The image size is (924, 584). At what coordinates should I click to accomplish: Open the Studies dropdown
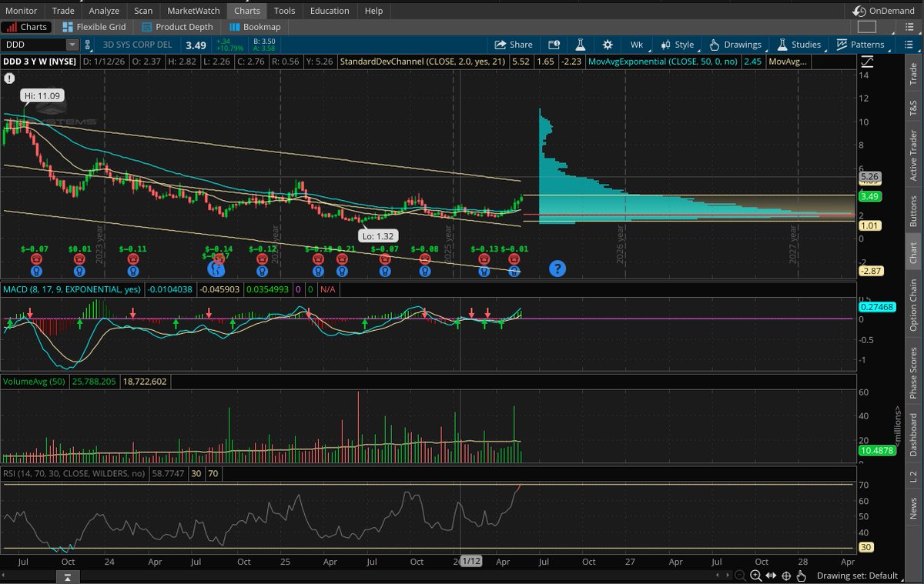[x=798, y=45]
